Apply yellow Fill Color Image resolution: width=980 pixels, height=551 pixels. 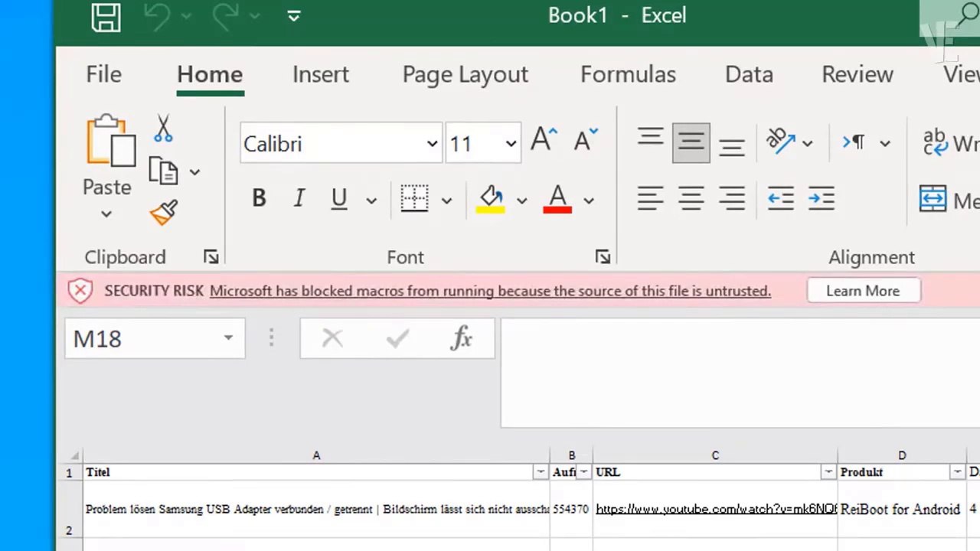pyautogui.click(x=490, y=199)
